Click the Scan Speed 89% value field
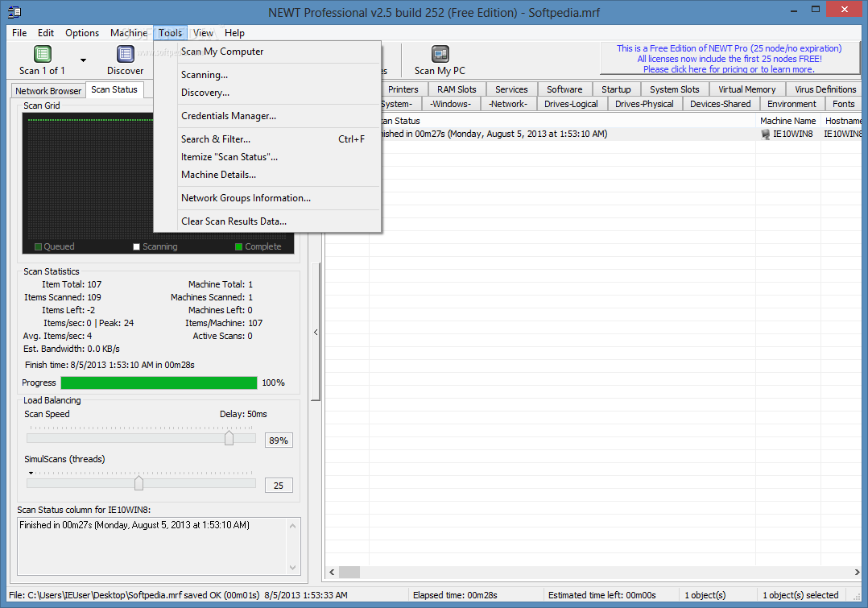The height and width of the screenshot is (608, 868). [279, 440]
